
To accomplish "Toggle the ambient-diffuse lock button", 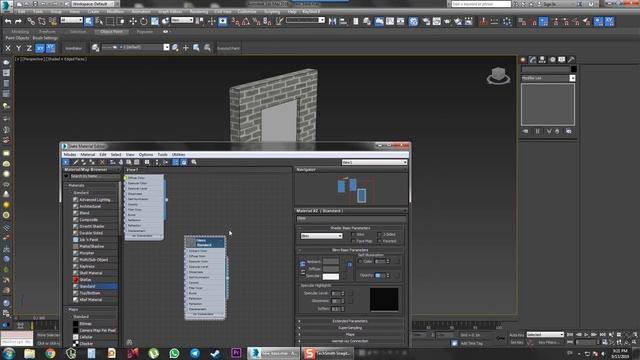I will click(302, 264).
